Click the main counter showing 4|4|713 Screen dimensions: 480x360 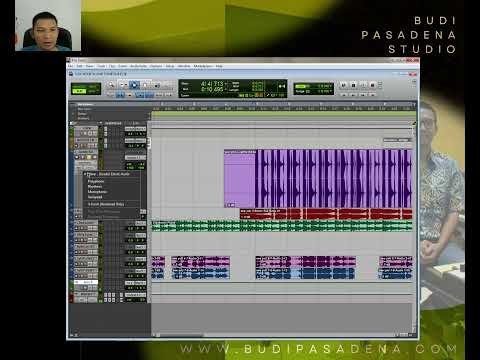click(212, 83)
